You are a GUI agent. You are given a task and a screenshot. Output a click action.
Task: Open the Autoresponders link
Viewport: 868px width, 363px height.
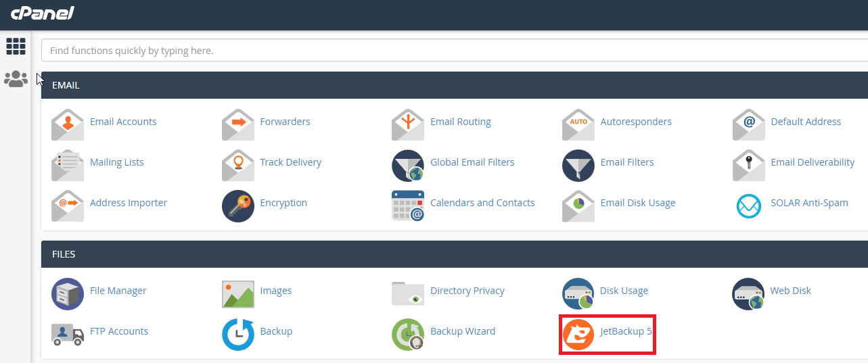click(x=636, y=122)
